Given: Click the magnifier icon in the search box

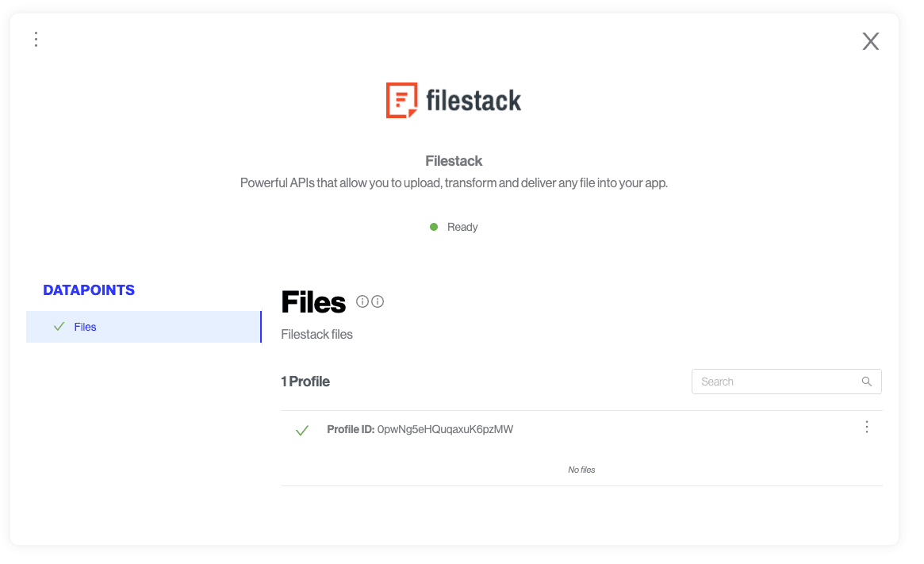Looking at the screenshot, I should tap(867, 382).
